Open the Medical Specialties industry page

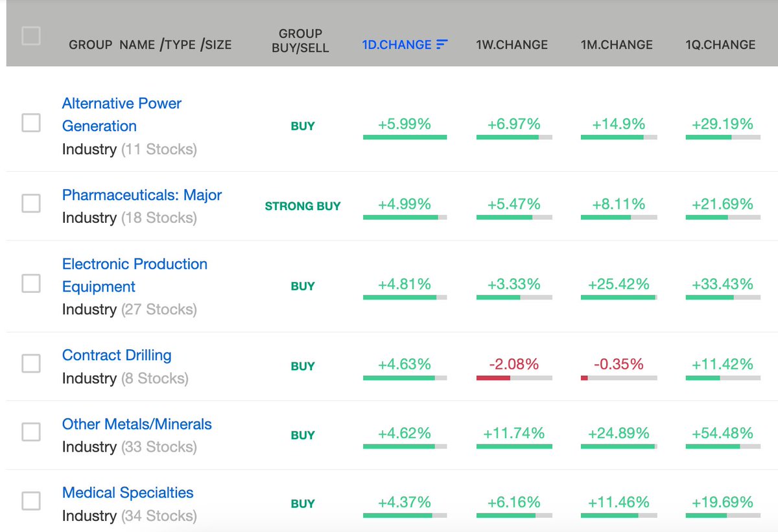(127, 492)
